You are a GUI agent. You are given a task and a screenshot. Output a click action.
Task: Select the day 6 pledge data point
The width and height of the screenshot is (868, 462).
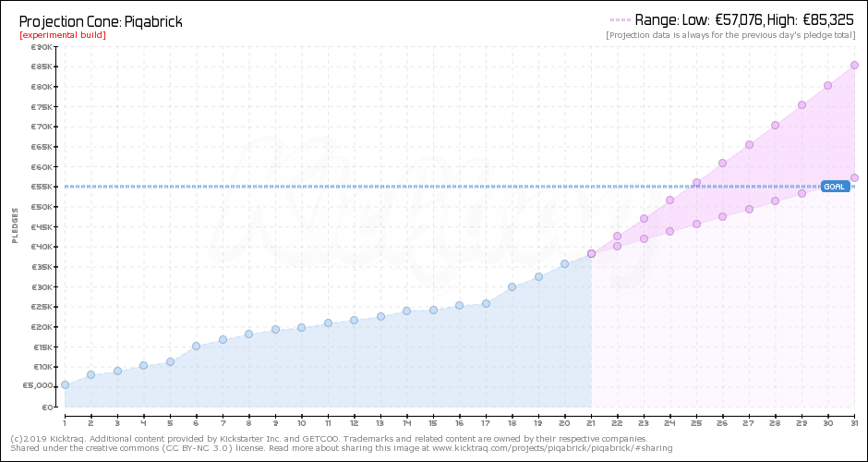[196, 346]
